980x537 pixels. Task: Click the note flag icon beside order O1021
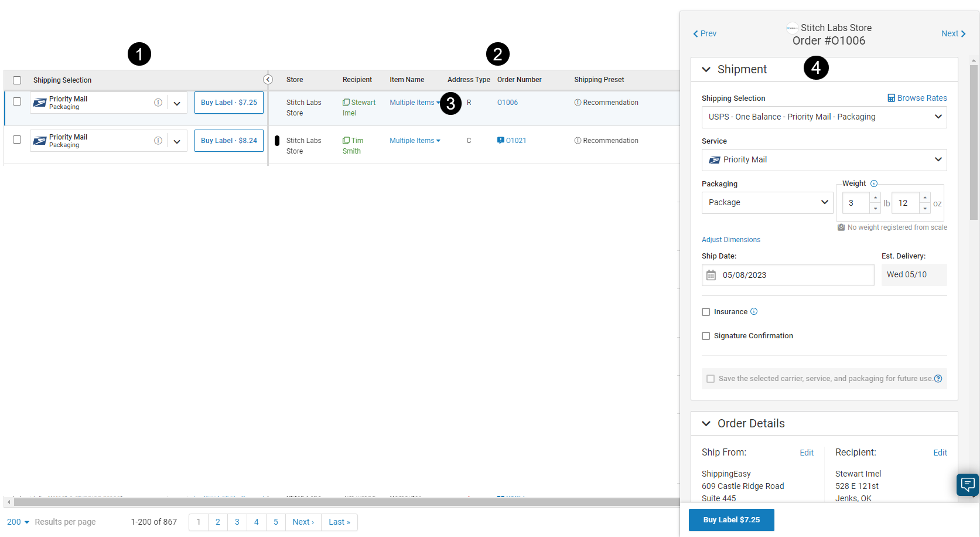pos(500,141)
